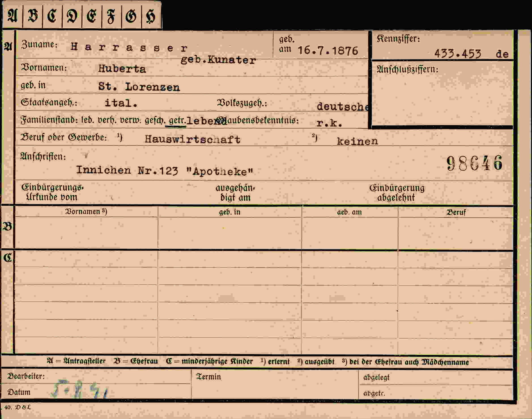Image resolution: width=532 pixels, height=419 pixels.
Task: Click the 'Zuname:' field label
Action: coord(39,45)
